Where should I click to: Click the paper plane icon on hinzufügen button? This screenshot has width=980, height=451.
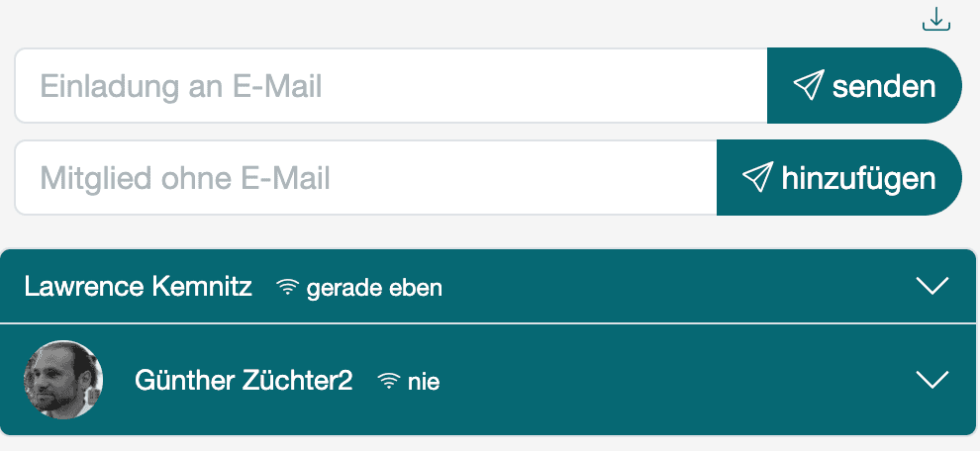756,178
